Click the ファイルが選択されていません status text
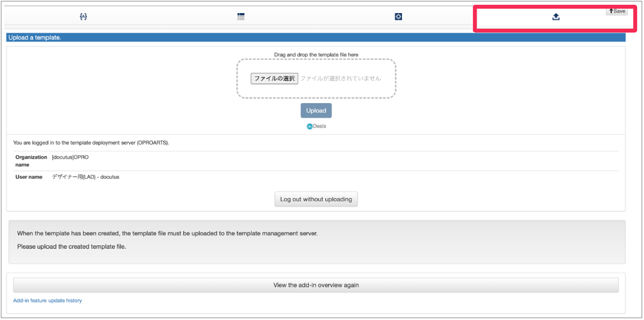Image resolution: width=644 pixels, height=320 pixels. coord(340,78)
